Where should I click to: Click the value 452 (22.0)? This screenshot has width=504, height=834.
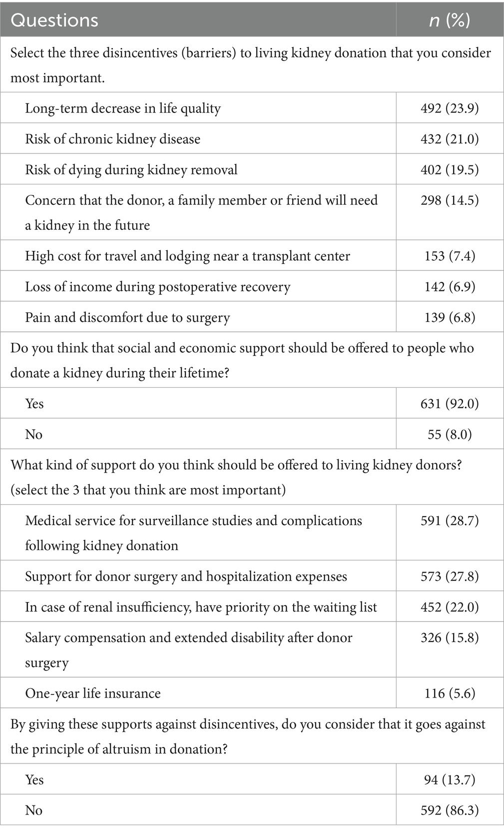click(x=450, y=607)
